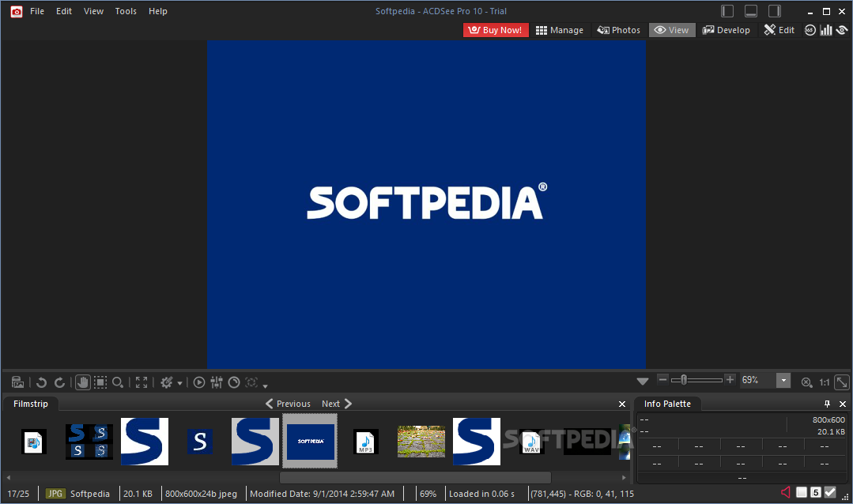Toggle the zoom lock magnifier icon

click(807, 382)
